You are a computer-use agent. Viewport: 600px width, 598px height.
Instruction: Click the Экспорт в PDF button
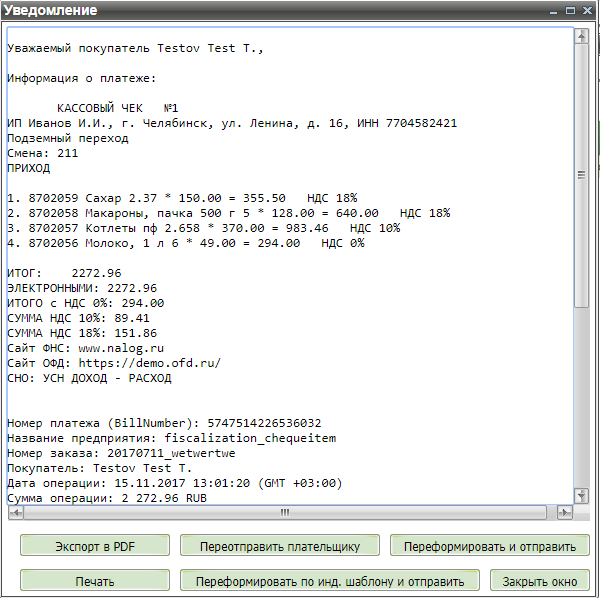click(94, 546)
